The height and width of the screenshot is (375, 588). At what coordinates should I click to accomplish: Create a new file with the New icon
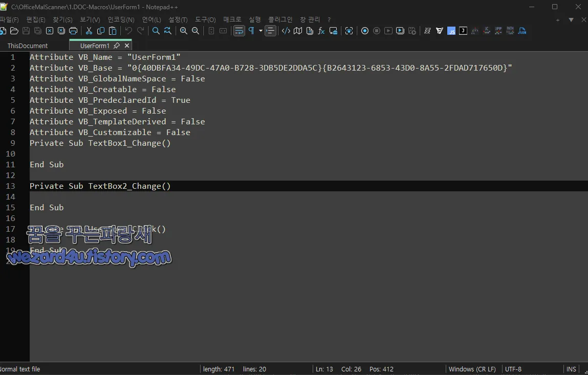coord(2,31)
